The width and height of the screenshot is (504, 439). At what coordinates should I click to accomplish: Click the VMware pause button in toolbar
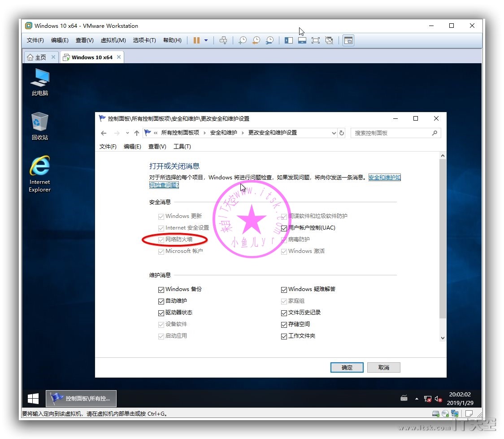[196, 40]
